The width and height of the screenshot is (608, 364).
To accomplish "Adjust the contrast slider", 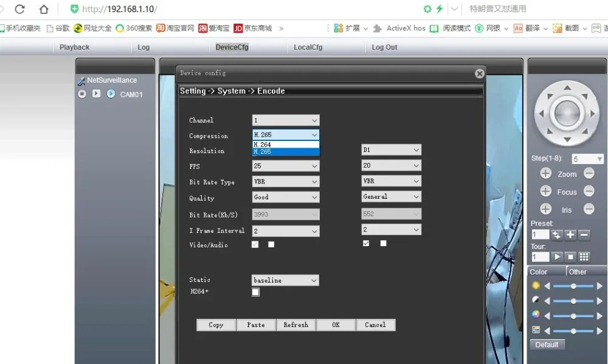I will tap(573, 301).
